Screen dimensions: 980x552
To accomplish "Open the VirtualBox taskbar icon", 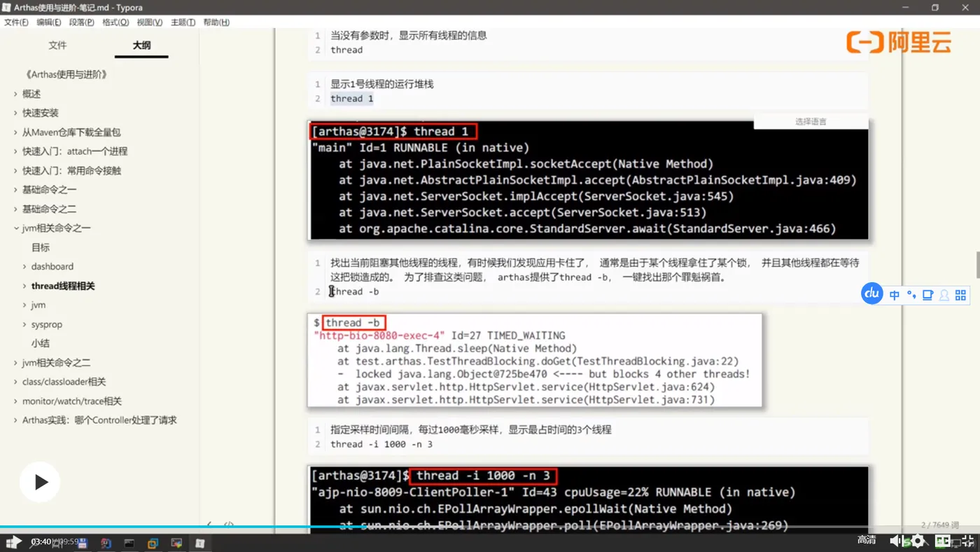I will tap(153, 543).
